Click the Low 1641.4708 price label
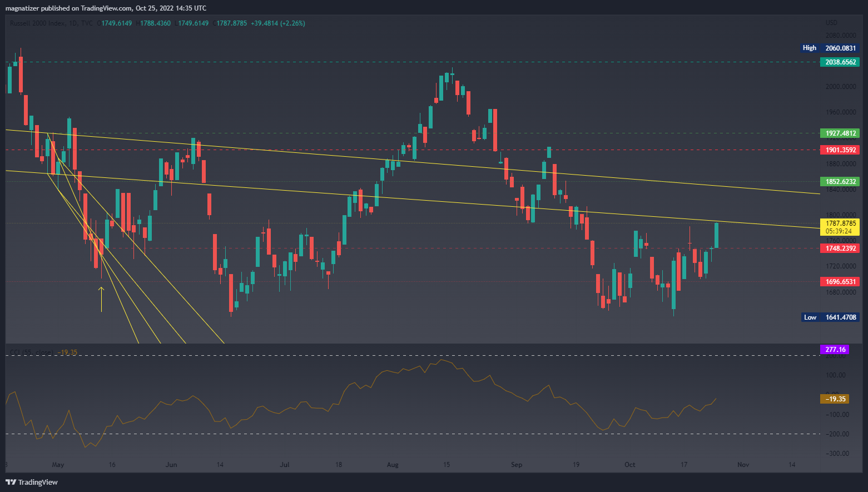The image size is (868, 492). tap(830, 317)
